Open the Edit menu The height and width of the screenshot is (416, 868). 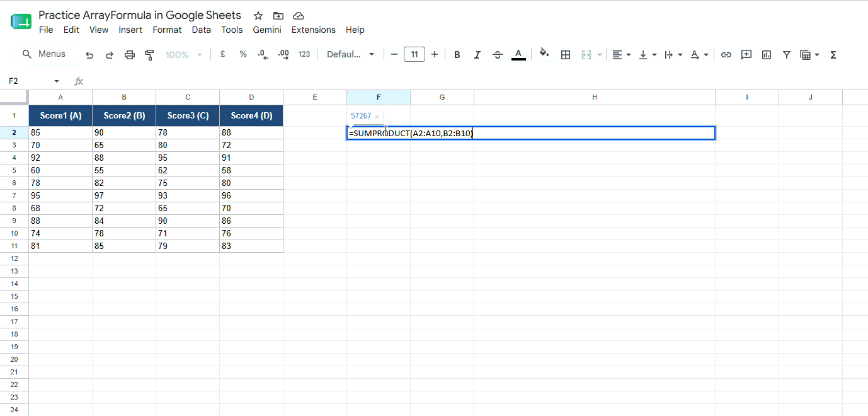click(x=71, y=30)
